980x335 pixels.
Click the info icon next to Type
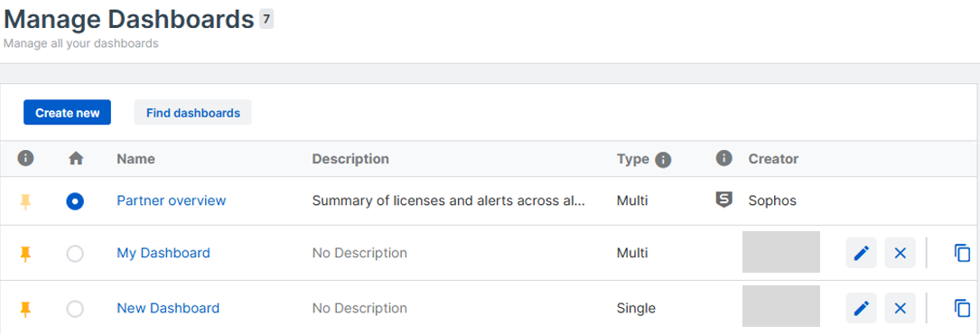coord(663,160)
